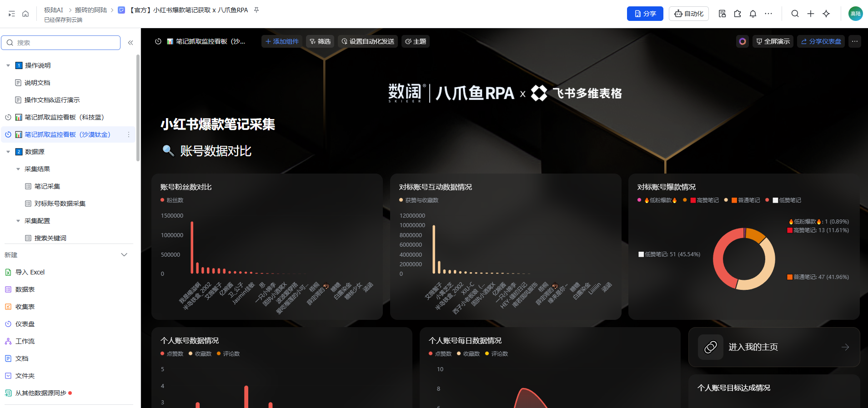The width and height of the screenshot is (868, 408).
Task: Collapse the 数据源 tree group
Action: [x=8, y=152]
